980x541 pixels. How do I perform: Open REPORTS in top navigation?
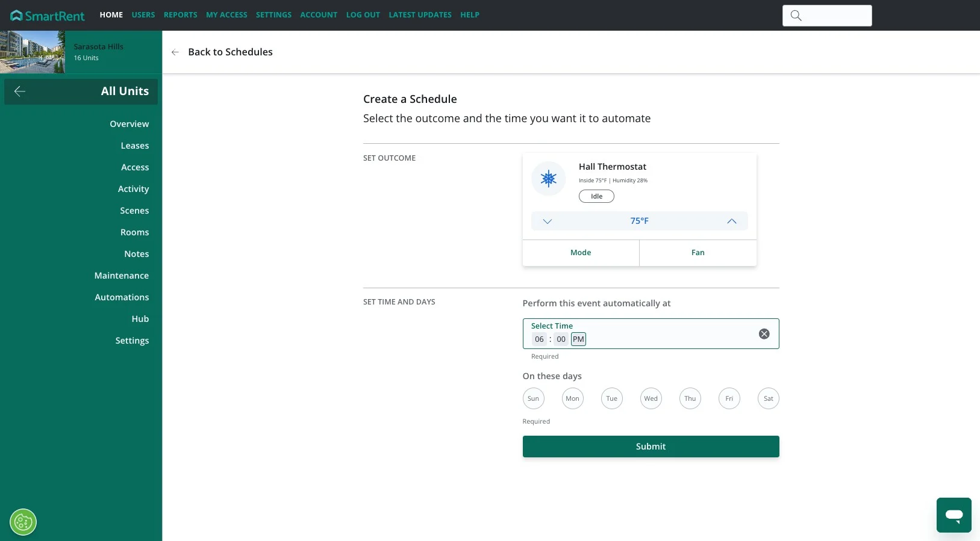pos(181,15)
